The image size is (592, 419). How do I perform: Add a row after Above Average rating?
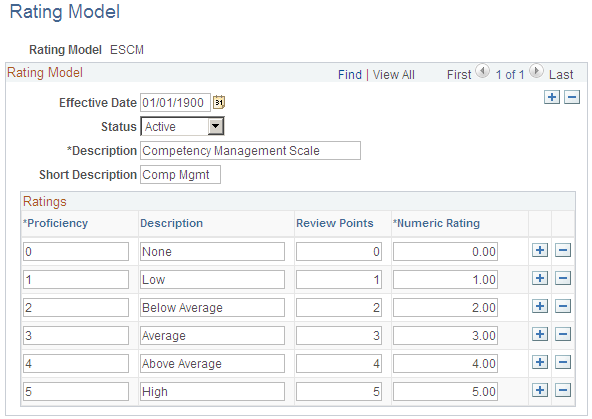tap(540, 362)
